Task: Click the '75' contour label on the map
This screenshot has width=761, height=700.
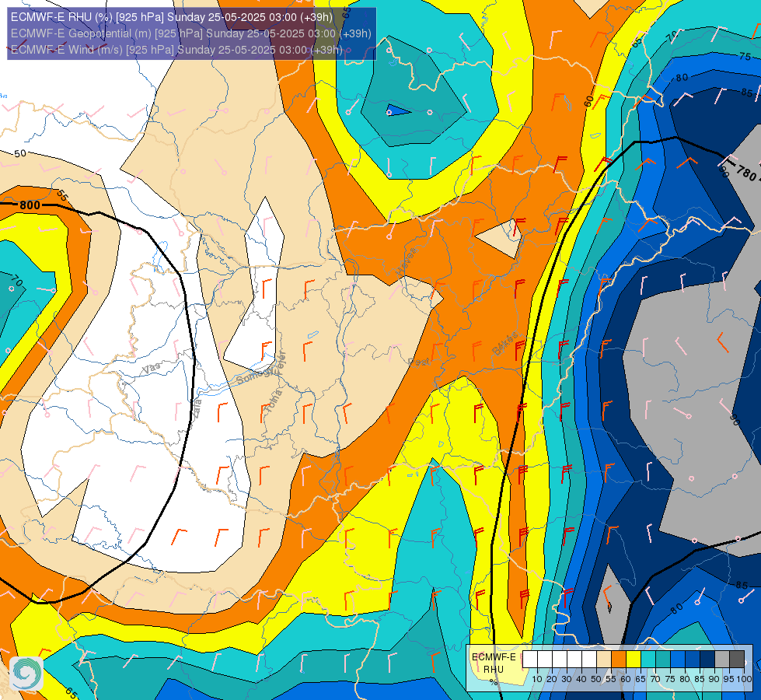Action: (745, 56)
